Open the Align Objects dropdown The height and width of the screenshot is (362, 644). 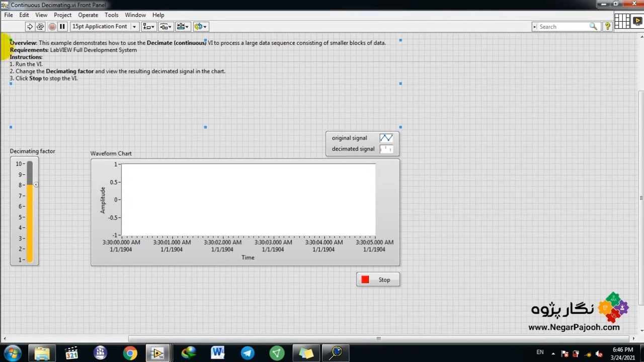click(148, 27)
